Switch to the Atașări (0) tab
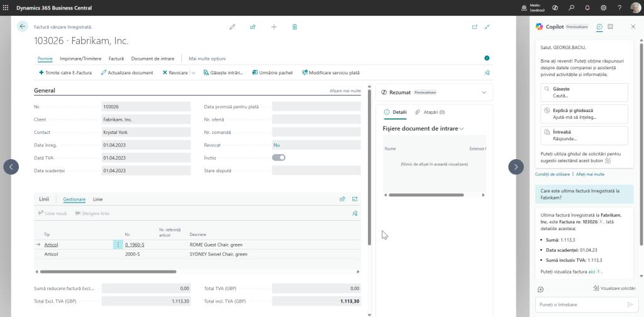 point(430,112)
